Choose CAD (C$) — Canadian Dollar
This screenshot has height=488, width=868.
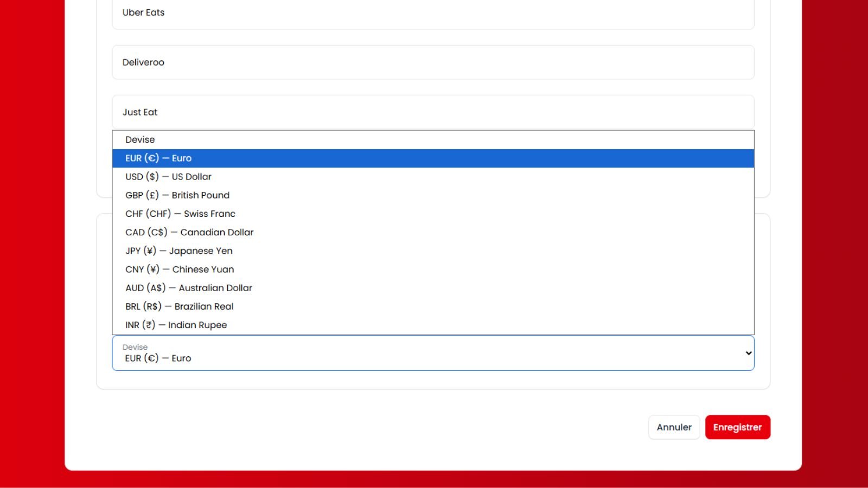[189, 232]
